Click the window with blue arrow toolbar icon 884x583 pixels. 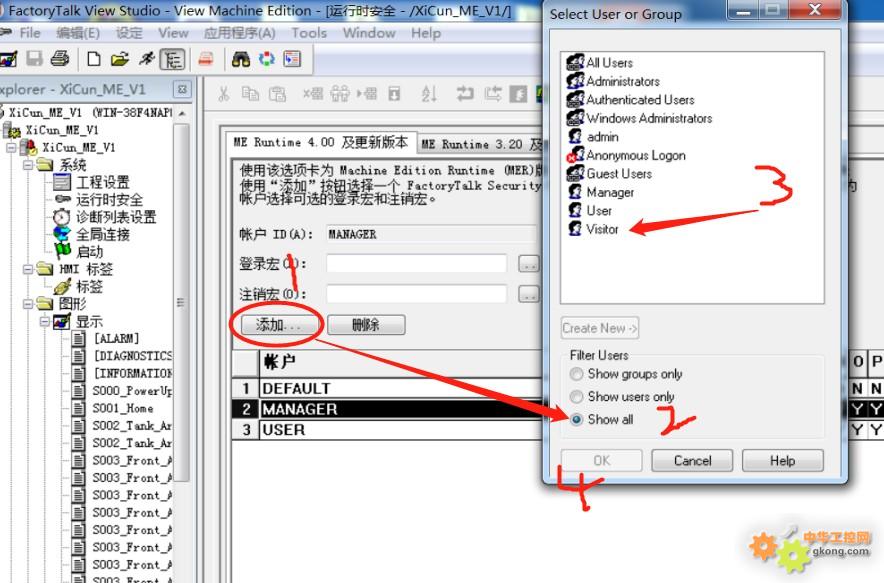coord(292,59)
